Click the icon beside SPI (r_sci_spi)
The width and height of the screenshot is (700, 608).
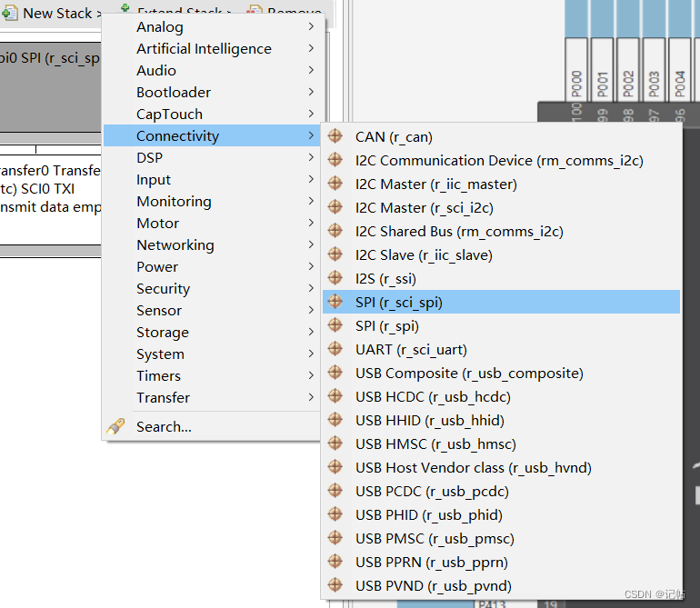pos(335,302)
